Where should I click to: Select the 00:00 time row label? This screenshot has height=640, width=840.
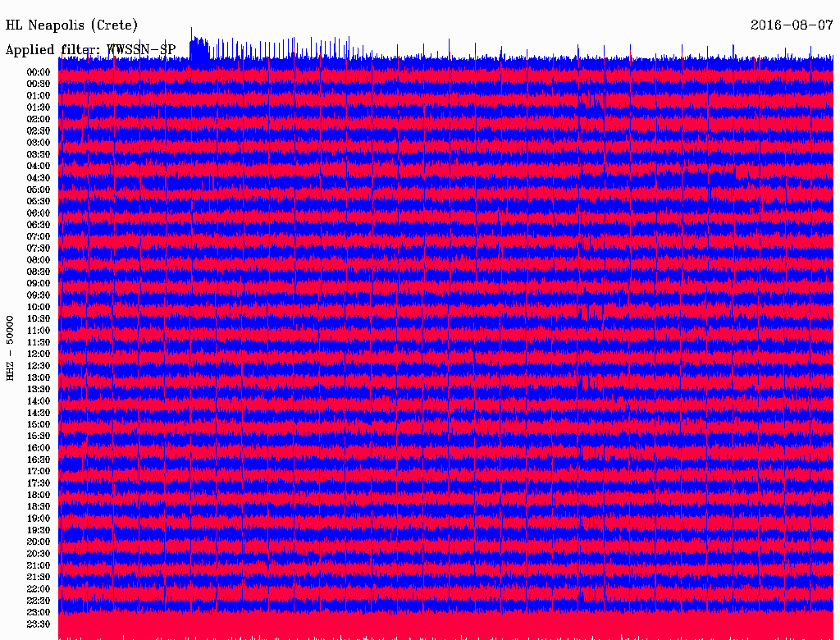39,72
